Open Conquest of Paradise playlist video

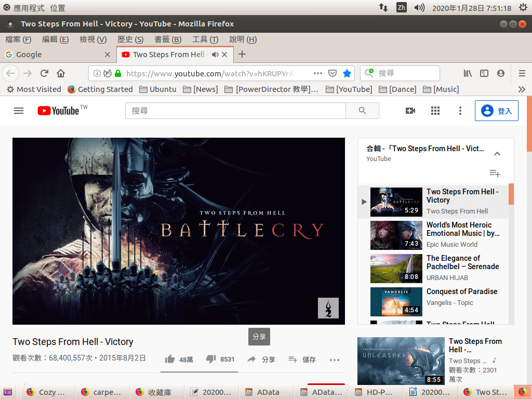(x=462, y=291)
